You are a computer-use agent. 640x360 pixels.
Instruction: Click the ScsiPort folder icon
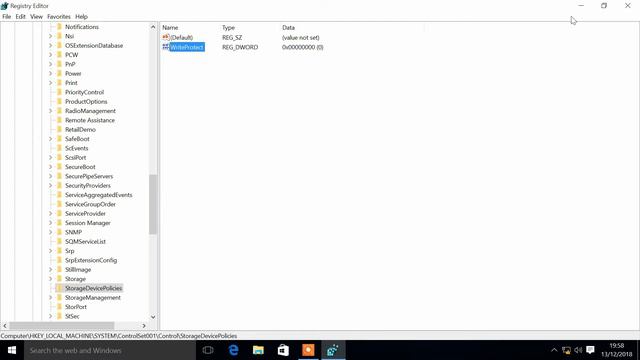pyautogui.click(x=59, y=158)
